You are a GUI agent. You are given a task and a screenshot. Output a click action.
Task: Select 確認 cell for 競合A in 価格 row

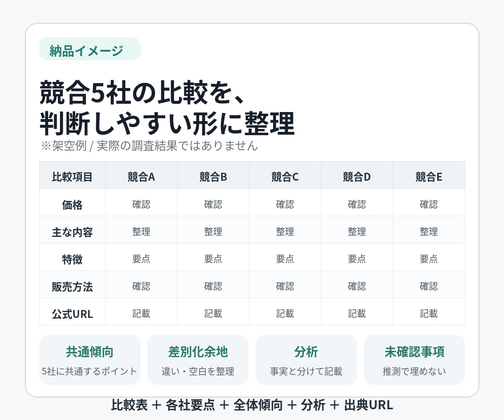141,203
